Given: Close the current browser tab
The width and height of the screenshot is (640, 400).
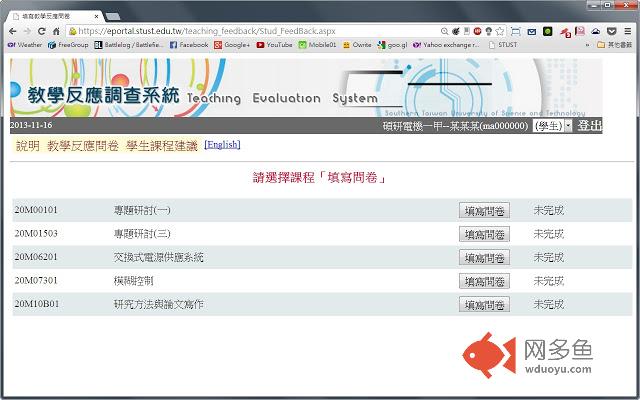Looking at the screenshot, I should click(96, 17).
